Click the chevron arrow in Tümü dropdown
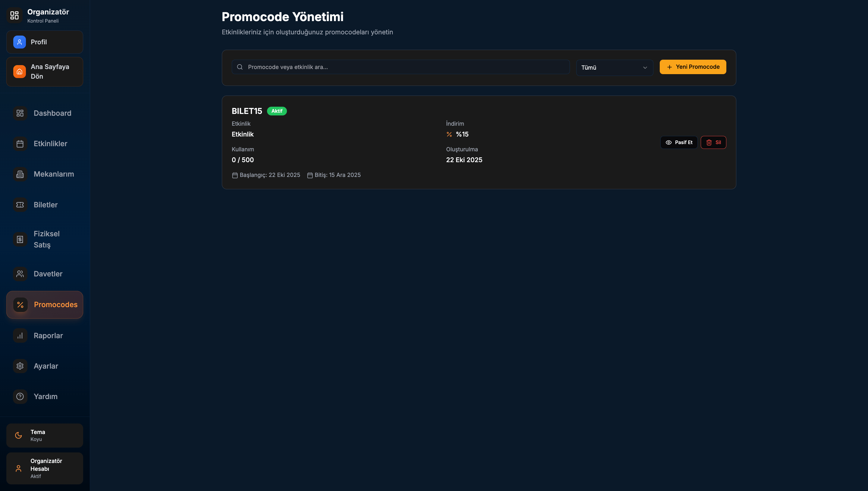This screenshot has height=491, width=868. (645, 68)
